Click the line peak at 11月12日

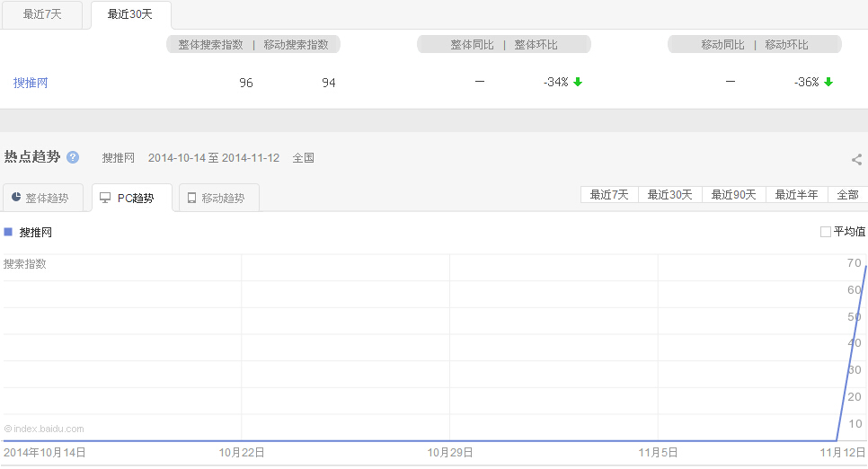click(x=865, y=267)
